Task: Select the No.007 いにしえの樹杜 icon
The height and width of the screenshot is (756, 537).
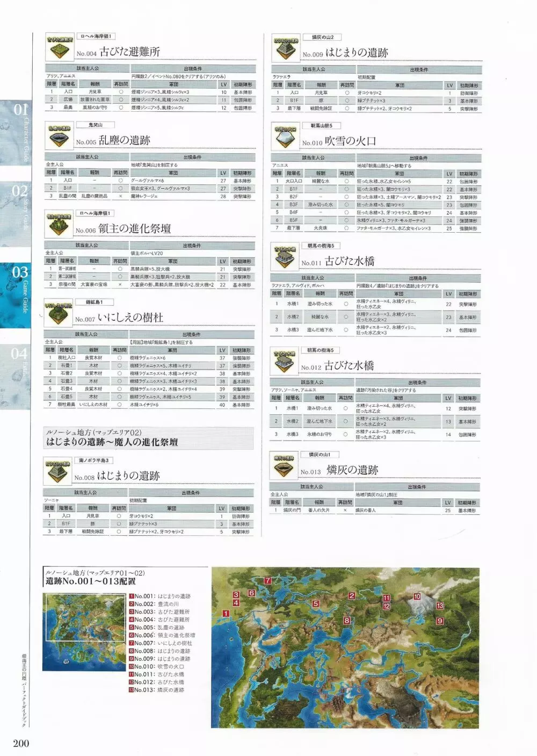Action: tap(58, 313)
